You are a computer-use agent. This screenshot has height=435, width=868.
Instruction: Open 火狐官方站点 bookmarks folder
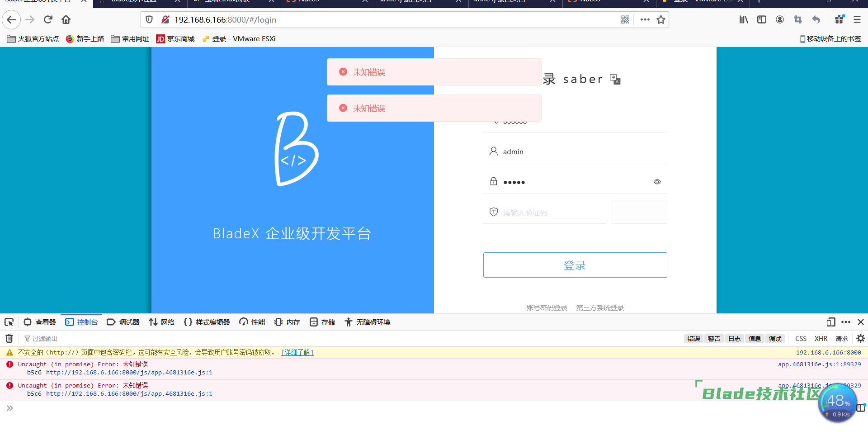tap(33, 39)
